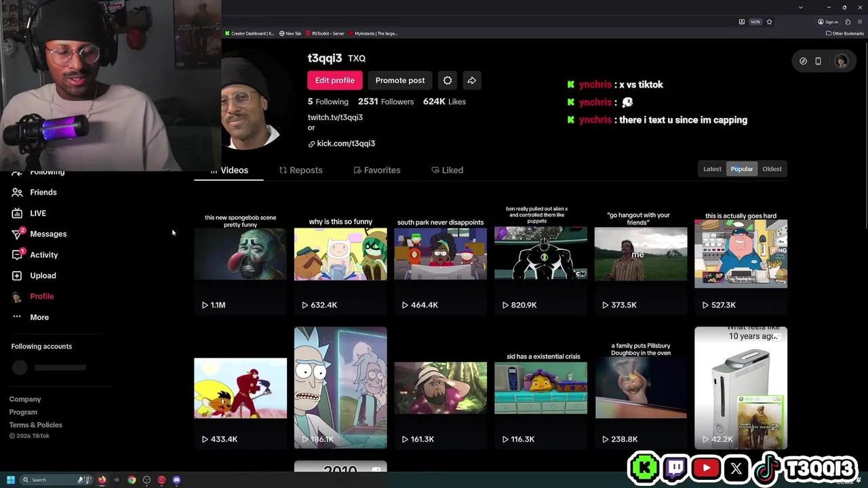Open 'this is actually goes hard' video

point(741,253)
